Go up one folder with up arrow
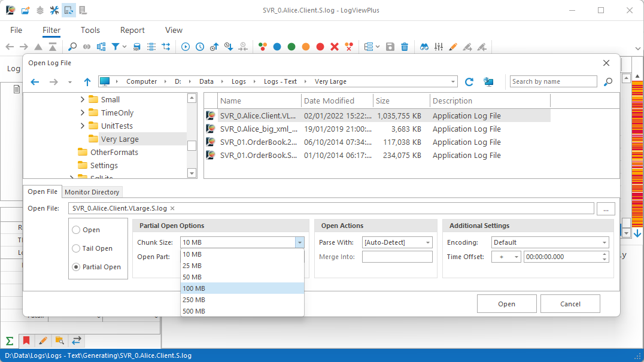644x362 pixels. [x=87, y=82]
